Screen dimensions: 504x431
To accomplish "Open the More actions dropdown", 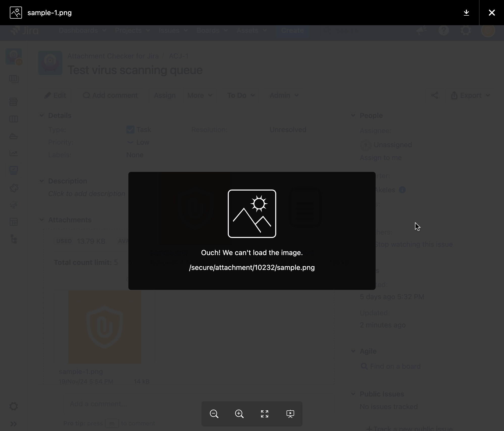I will 199,95.
